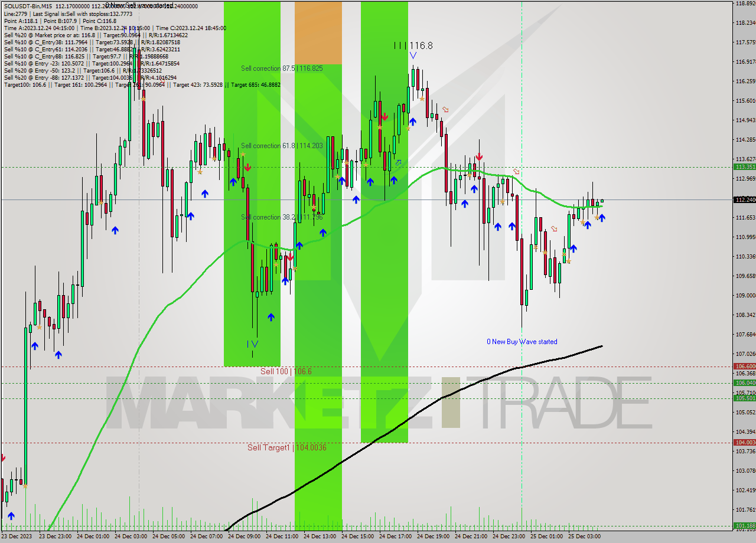
Task: Click the 103.078 price axis label
Action: coord(746,470)
